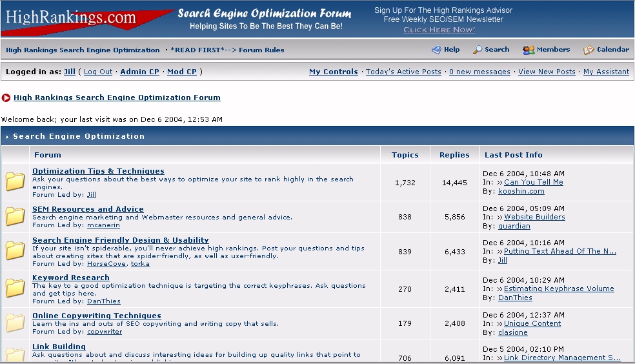Click topics count '1,732'

pos(405,183)
